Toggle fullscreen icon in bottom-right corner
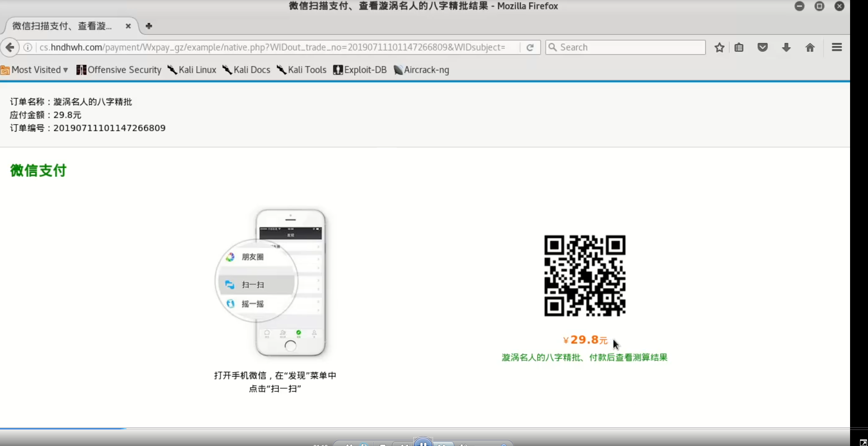 863,442
